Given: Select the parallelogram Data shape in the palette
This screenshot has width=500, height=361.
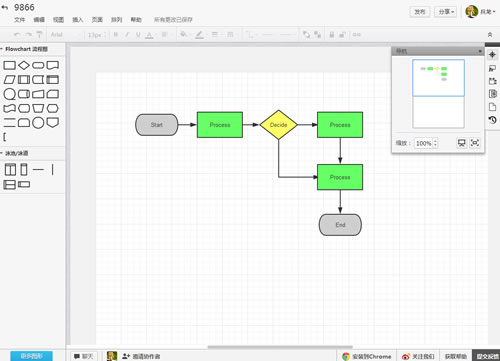Looking at the screenshot, I should coord(9,79).
